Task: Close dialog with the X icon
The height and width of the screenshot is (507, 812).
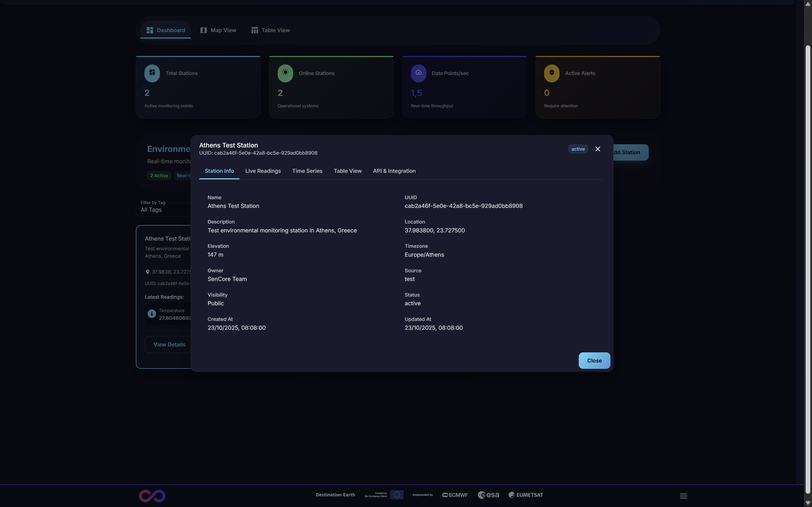Action: pyautogui.click(x=598, y=149)
